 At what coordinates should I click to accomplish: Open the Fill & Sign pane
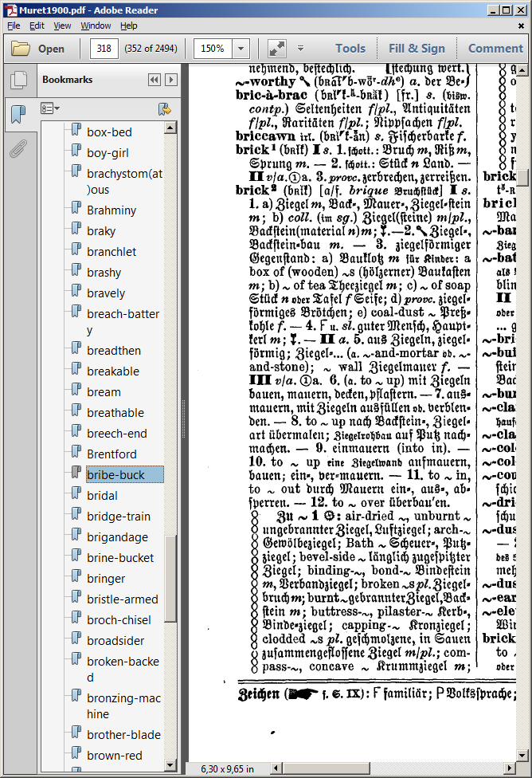tap(417, 49)
